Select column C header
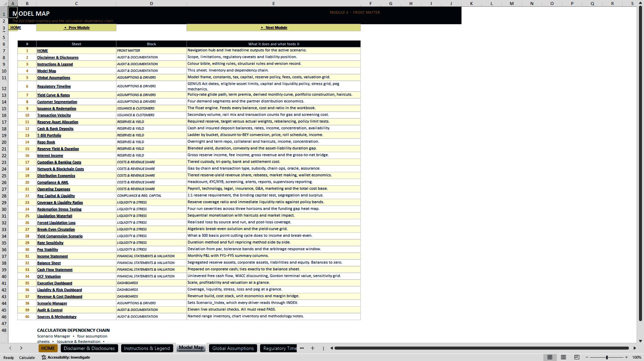 [76, 3]
